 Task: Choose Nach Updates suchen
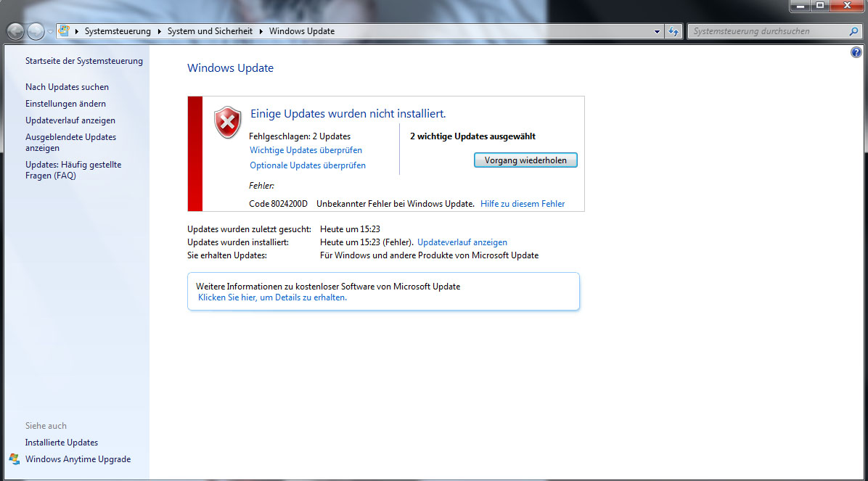click(x=67, y=87)
